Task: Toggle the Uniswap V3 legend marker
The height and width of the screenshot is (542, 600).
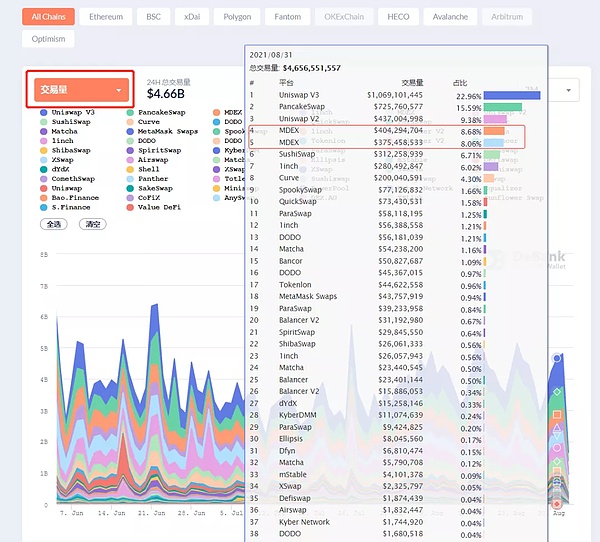Action: (x=44, y=112)
